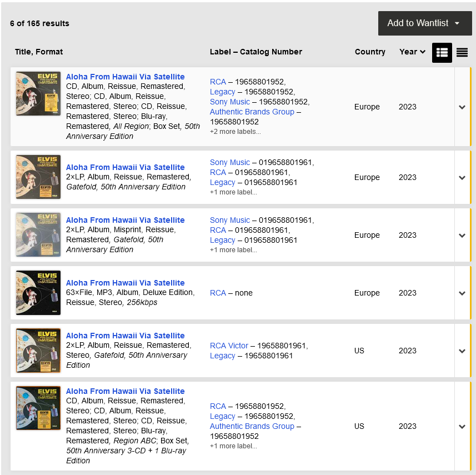
Task: Show '+1 more label...' in last row
Action: [x=233, y=446]
